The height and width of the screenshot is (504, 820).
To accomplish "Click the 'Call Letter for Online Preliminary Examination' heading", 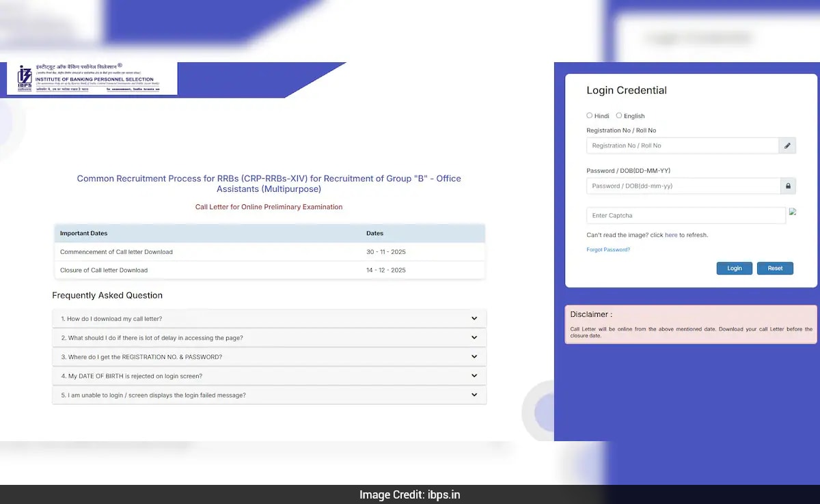I will click(x=269, y=207).
